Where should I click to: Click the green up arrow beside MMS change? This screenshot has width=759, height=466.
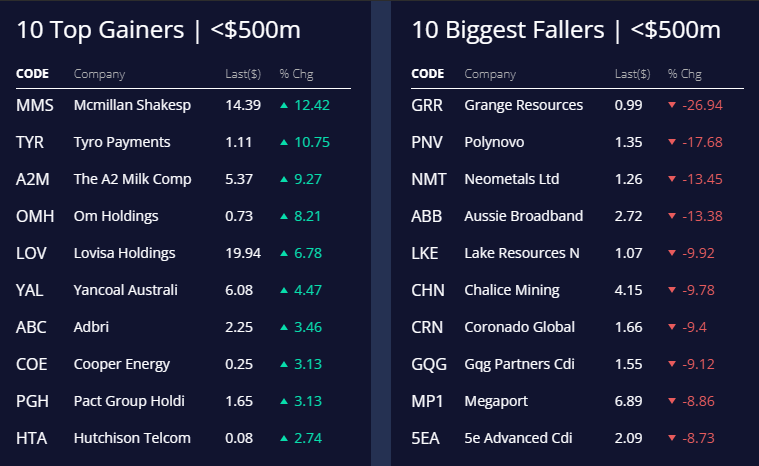coord(285,105)
